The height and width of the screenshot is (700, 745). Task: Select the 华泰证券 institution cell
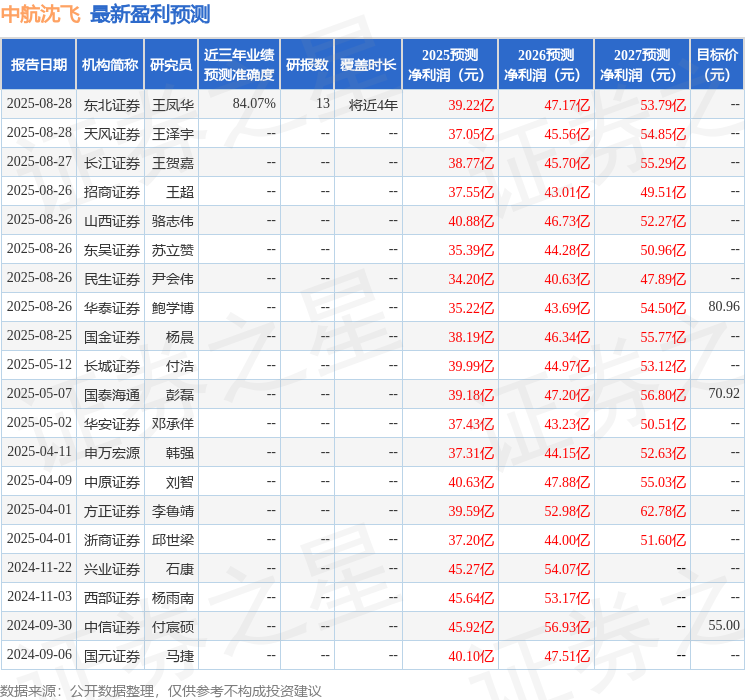(112, 308)
